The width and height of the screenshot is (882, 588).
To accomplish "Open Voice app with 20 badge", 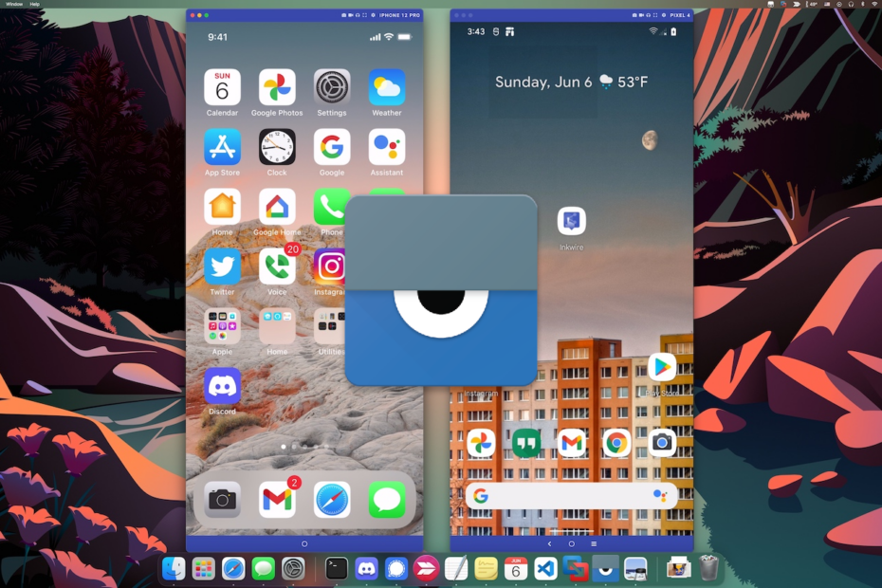I will click(x=277, y=266).
